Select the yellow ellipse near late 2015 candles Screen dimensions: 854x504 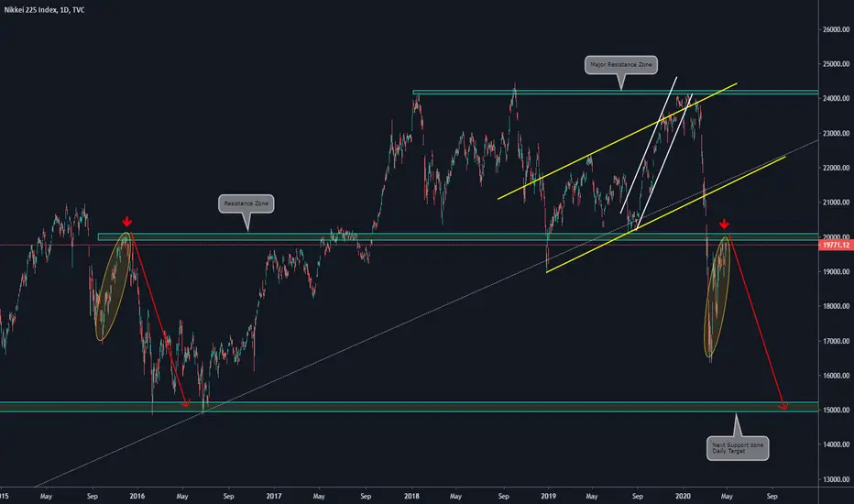tap(114, 287)
